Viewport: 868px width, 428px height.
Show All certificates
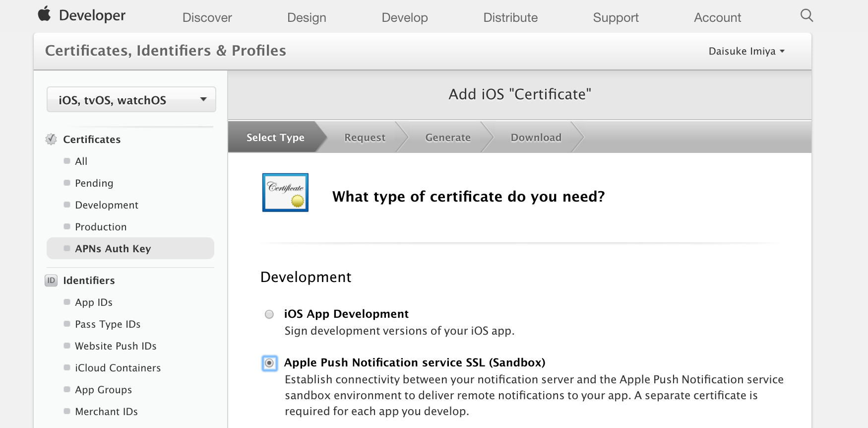pyautogui.click(x=81, y=161)
